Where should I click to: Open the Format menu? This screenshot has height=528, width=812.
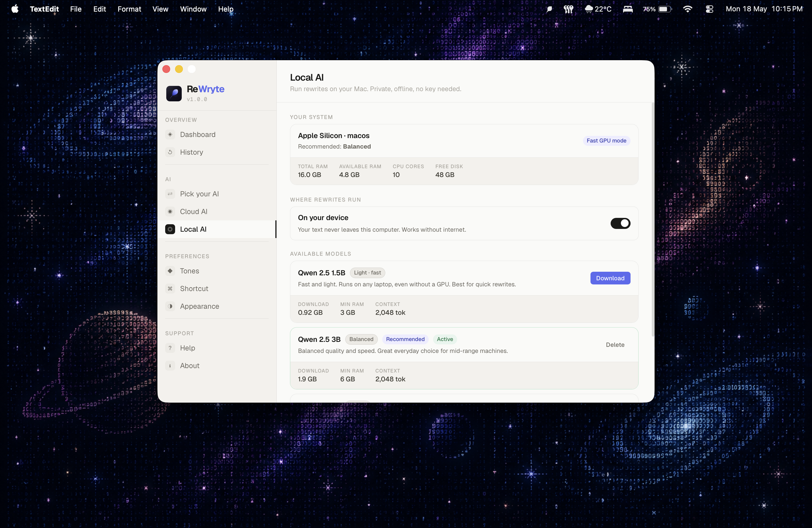(129, 9)
